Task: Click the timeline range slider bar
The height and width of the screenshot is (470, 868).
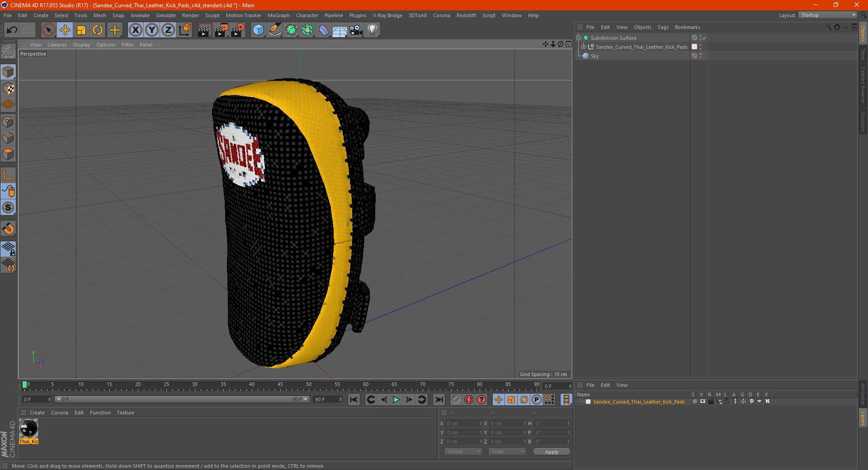Action: [x=182, y=399]
